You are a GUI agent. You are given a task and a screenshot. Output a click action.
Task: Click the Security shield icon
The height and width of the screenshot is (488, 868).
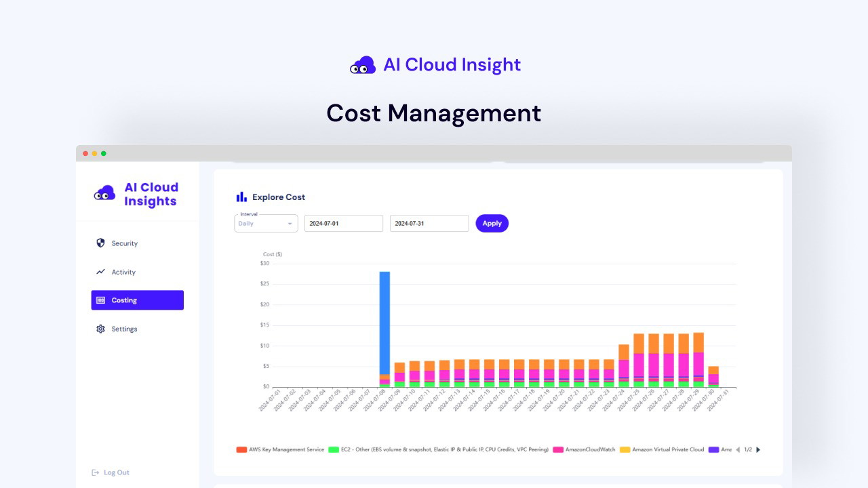(x=100, y=243)
